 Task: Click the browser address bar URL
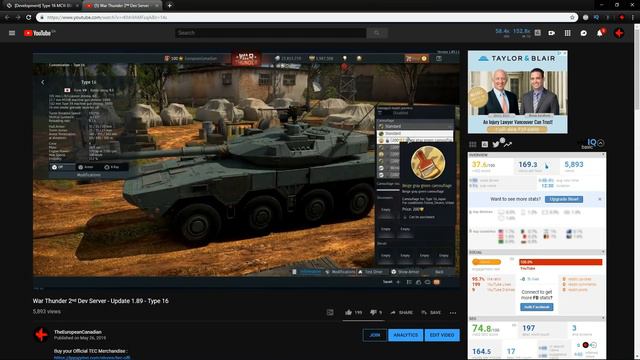[107, 17]
